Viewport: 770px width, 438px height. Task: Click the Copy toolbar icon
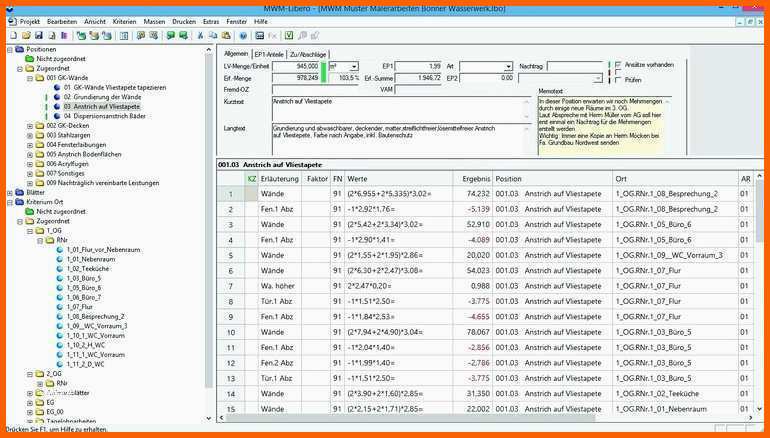click(x=213, y=35)
